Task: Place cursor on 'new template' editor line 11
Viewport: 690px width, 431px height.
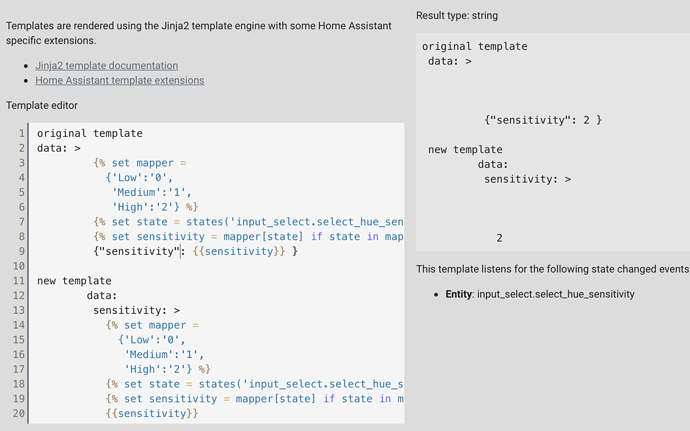Action: (74, 281)
